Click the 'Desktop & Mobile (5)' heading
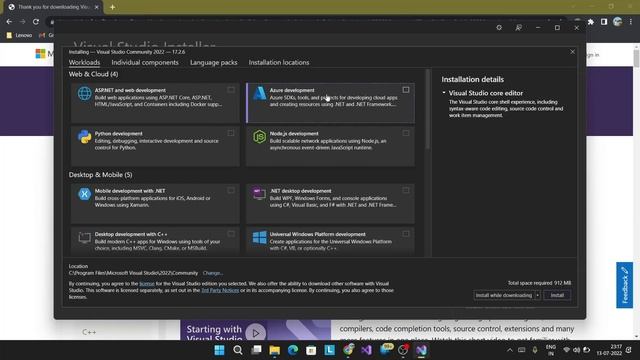The height and width of the screenshot is (360, 640). [x=100, y=175]
